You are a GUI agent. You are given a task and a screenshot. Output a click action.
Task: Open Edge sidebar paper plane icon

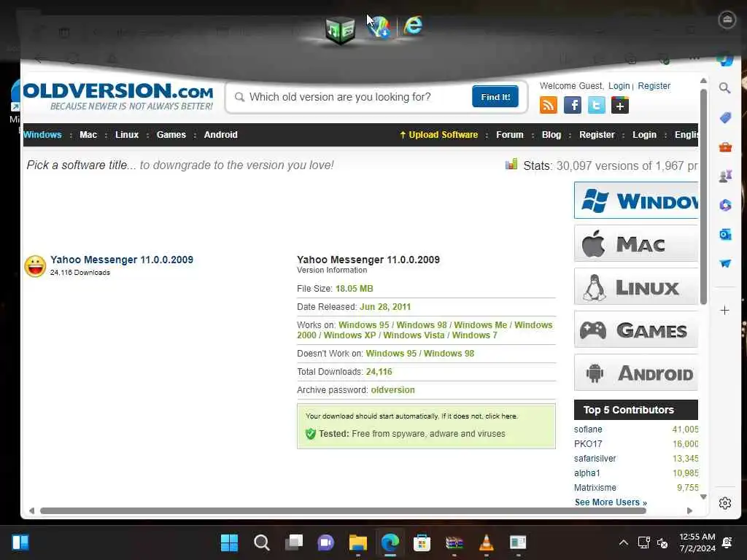click(724, 263)
